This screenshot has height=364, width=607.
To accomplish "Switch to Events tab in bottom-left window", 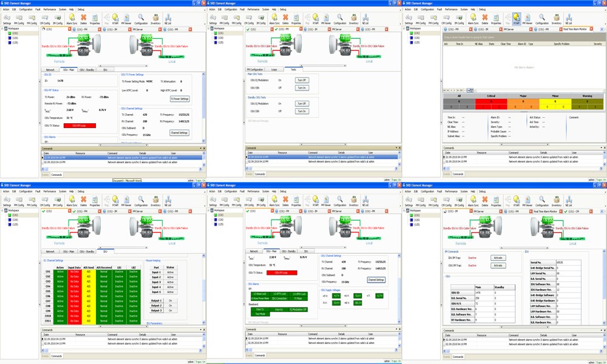I will (x=45, y=356).
